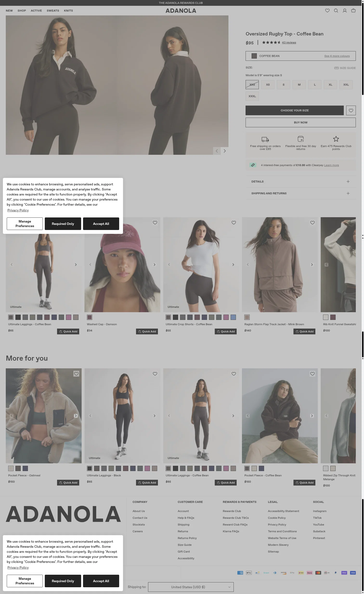
Task: Choose size XXXL
Action: click(252, 96)
